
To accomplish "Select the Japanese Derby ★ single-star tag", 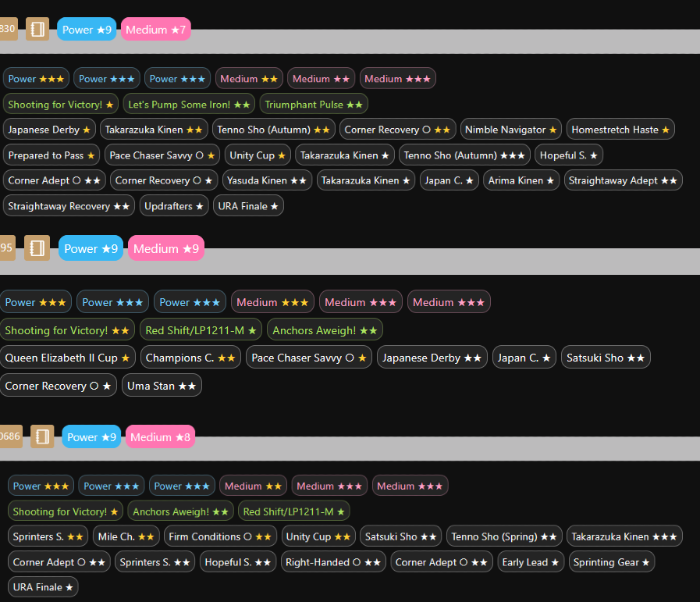I will click(x=49, y=130).
